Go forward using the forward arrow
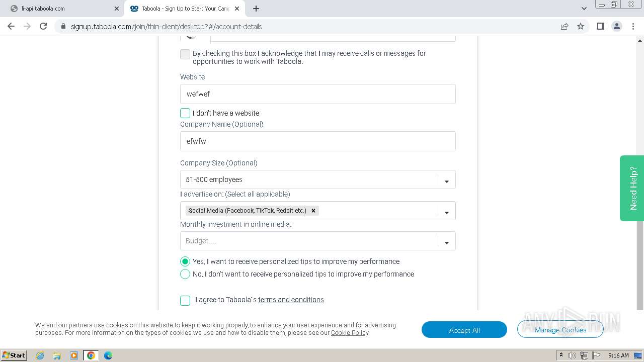The width and height of the screenshot is (644, 362). 27,26
